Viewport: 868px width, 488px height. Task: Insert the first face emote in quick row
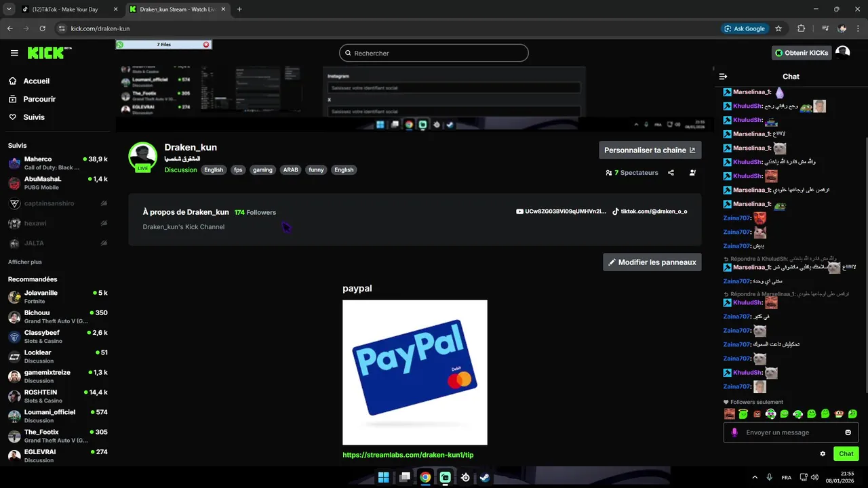coord(730,413)
